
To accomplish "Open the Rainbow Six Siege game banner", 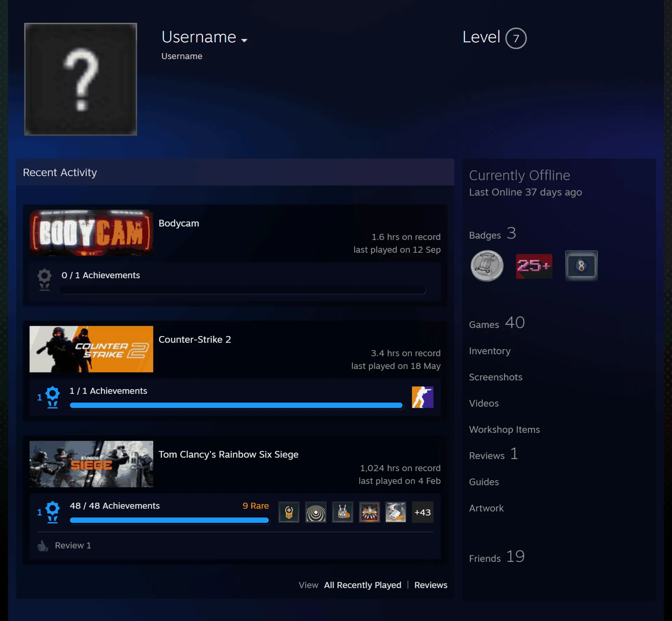I will (x=91, y=464).
